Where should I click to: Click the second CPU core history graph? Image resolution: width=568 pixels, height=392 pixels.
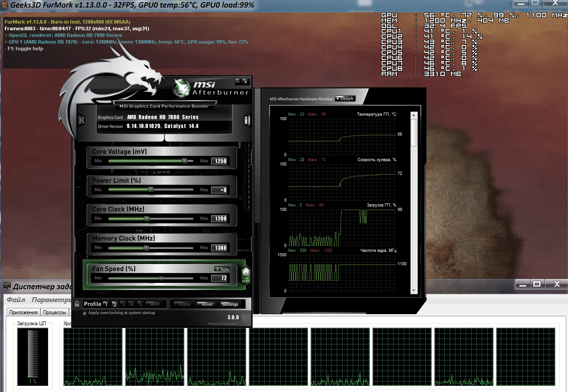pyautogui.click(x=155, y=357)
